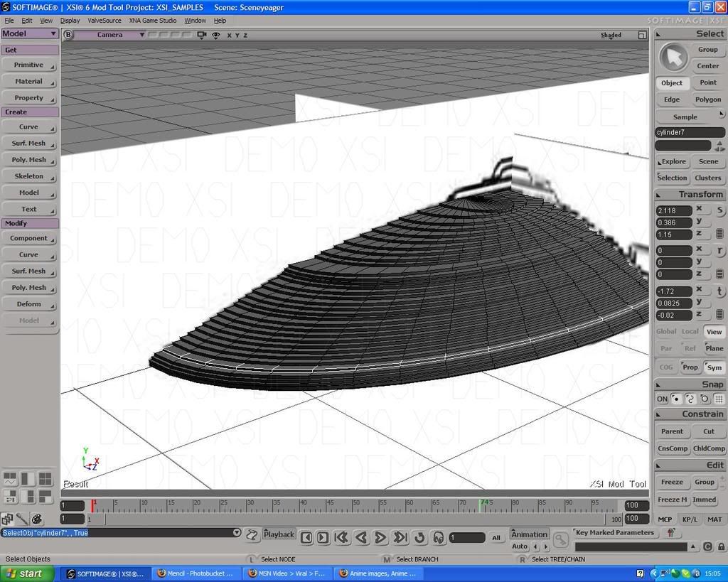The image size is (728, 582).
Task: Click the red key character icon
Action: [670, 533]
